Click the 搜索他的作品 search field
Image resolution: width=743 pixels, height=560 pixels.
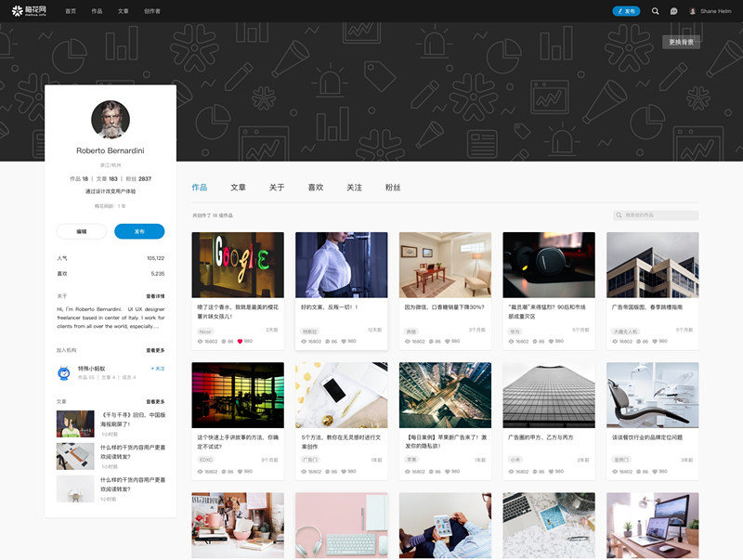[x=656, y=215]
